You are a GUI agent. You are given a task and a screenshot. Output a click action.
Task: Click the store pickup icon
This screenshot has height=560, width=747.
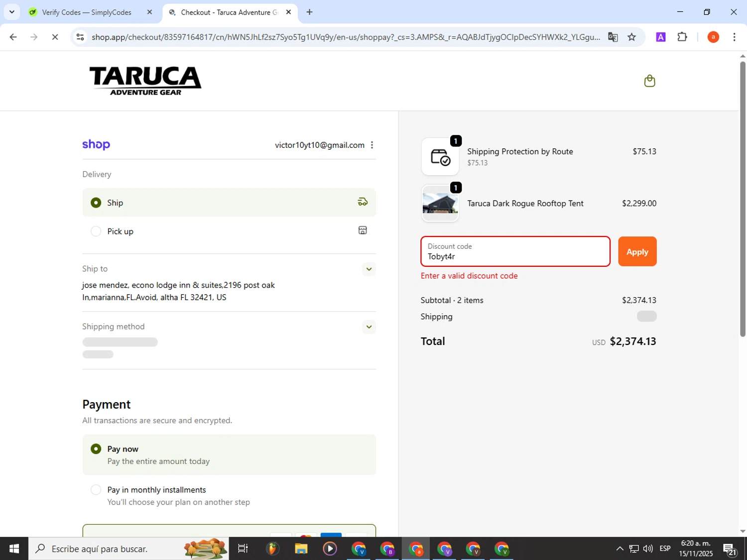pos(363,230)
